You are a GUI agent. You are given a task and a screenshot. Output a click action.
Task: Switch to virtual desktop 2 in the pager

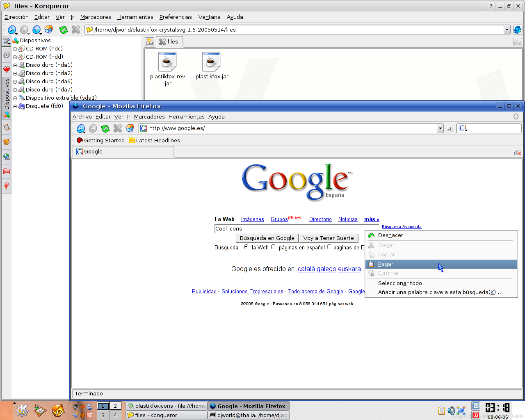point(115,406)
